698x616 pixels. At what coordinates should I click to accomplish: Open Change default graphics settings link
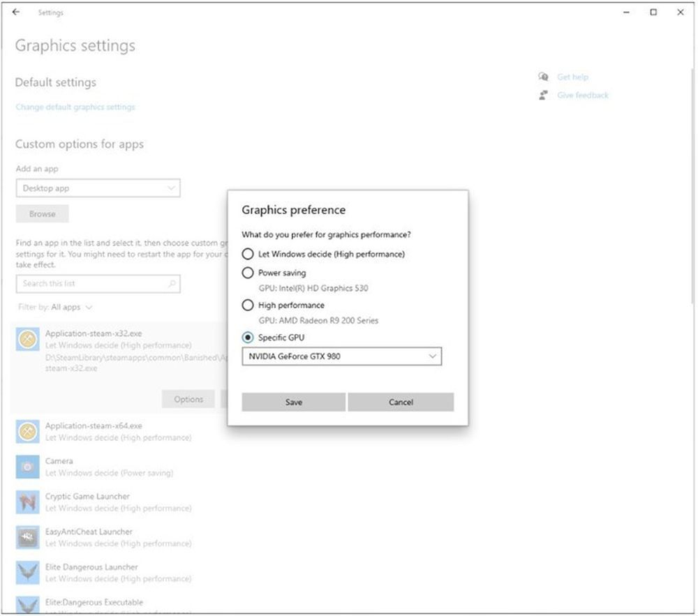point(75,107)
